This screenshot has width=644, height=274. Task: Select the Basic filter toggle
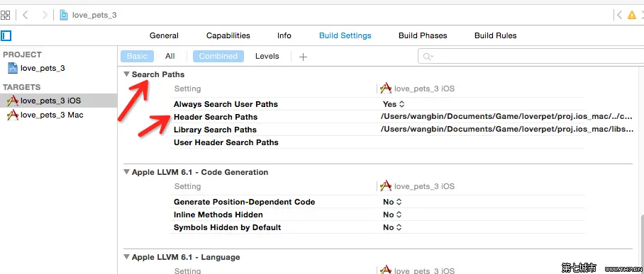tap(137, 56)
